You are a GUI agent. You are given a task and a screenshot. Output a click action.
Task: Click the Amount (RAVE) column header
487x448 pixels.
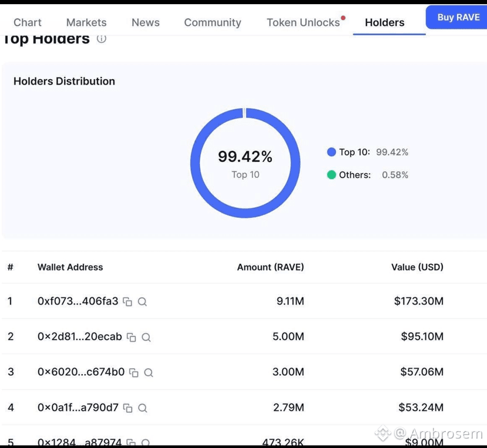point(270,267)
